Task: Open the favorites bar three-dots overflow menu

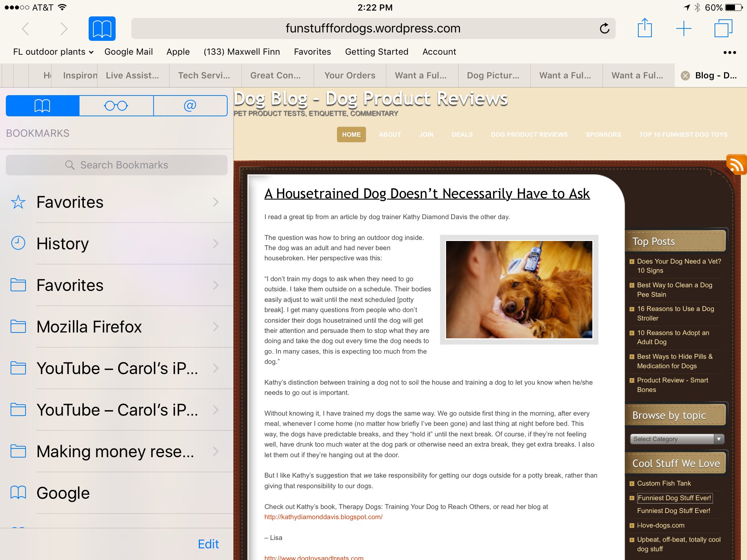Action: coord(729,52)
